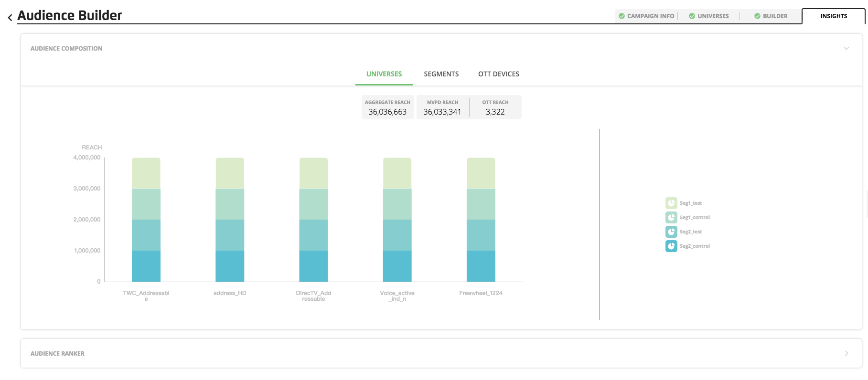This screenshot has width=868, height=380.
Task: Click the Freewheel_1224 axis label
Action: (x=481, y=293)
